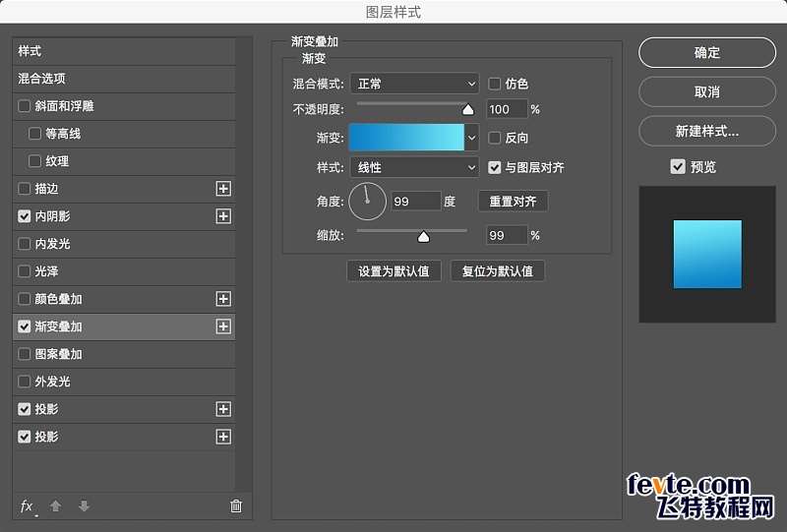Click the 不透明度 opacity slider handle
The image size is (787, 532).
pyautogui.click(x=468, y=109)
